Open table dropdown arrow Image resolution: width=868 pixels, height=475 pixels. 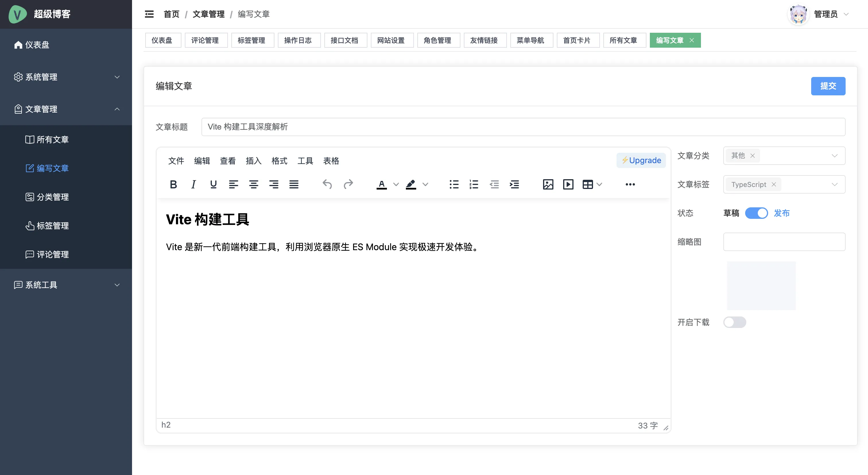pyautogui.click(x=599, y=184)
